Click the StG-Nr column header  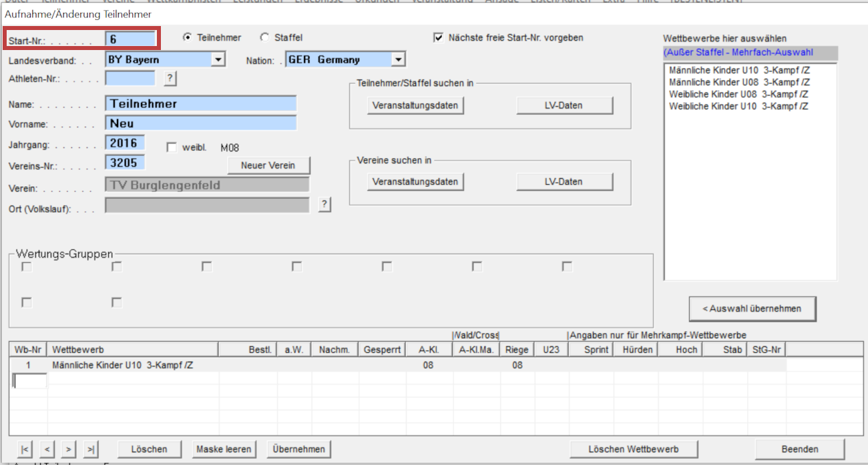tap(767, 350)
